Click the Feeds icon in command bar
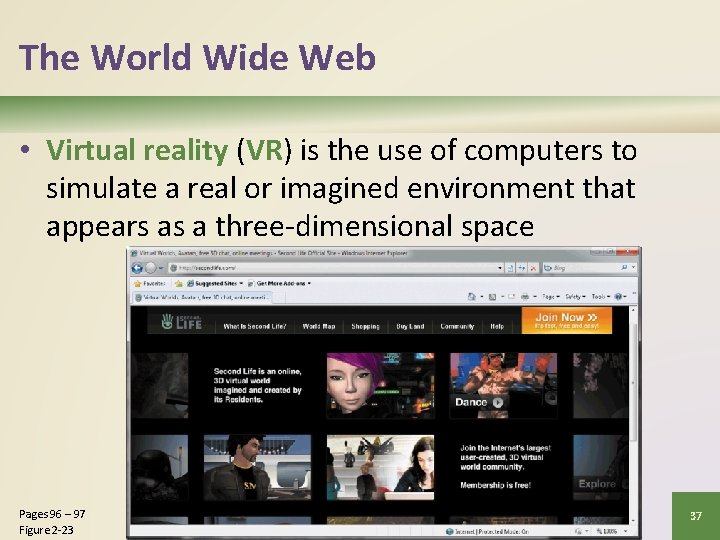Image resolution: width=720 pixels, height=540 pixels. [492, 297]
